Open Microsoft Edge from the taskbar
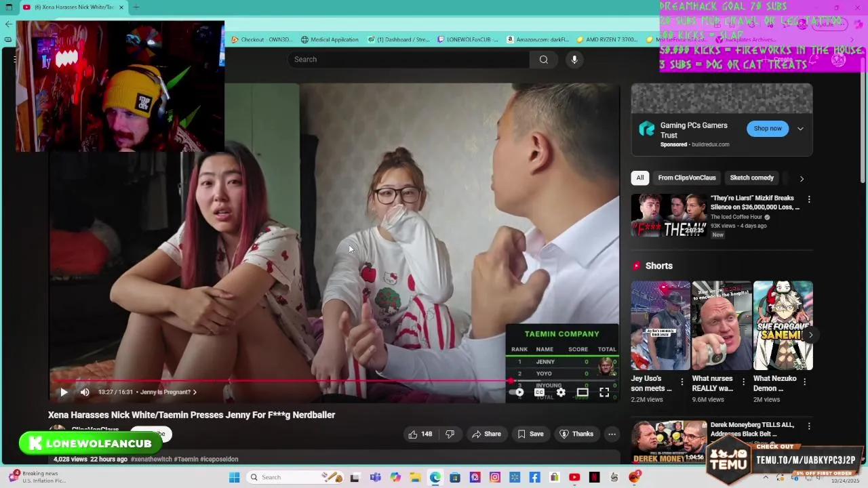868x488 pixels. pyautogui.click(x=435, y=477)
